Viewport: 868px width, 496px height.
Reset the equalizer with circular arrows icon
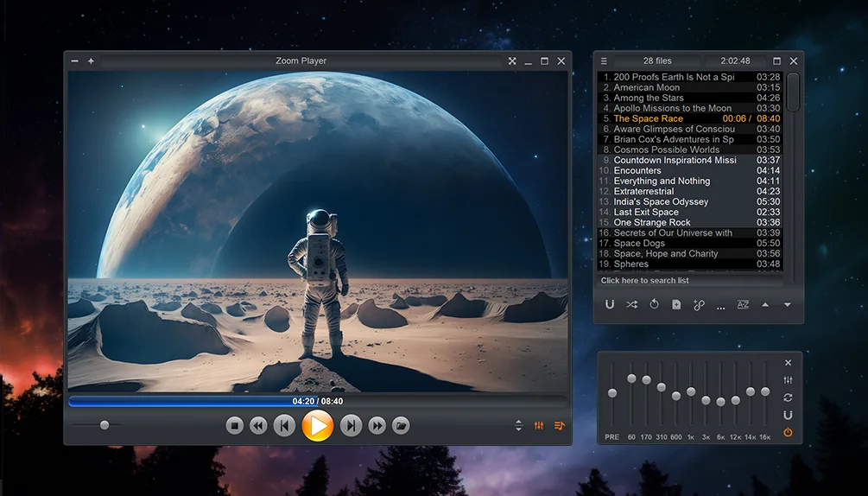click(x=788, y=397)
